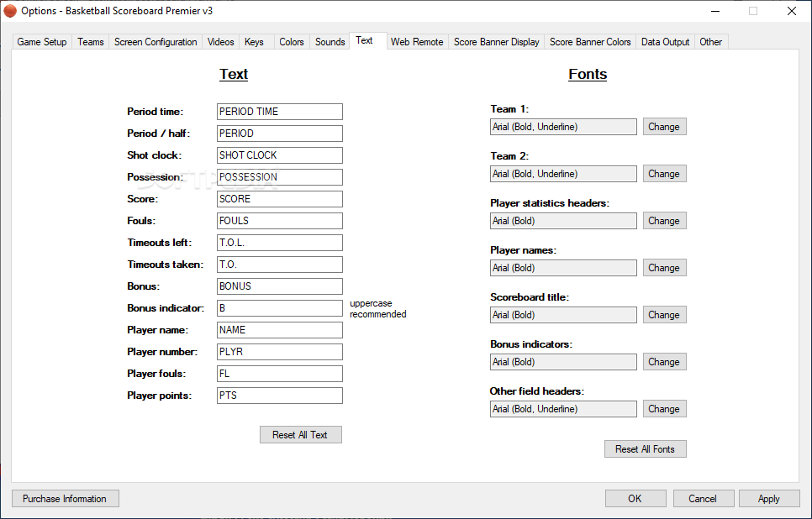Screen dimensions: 812x519
Task: Open the Videos tab
Action: pyautogui.click(x=220, y=42)
